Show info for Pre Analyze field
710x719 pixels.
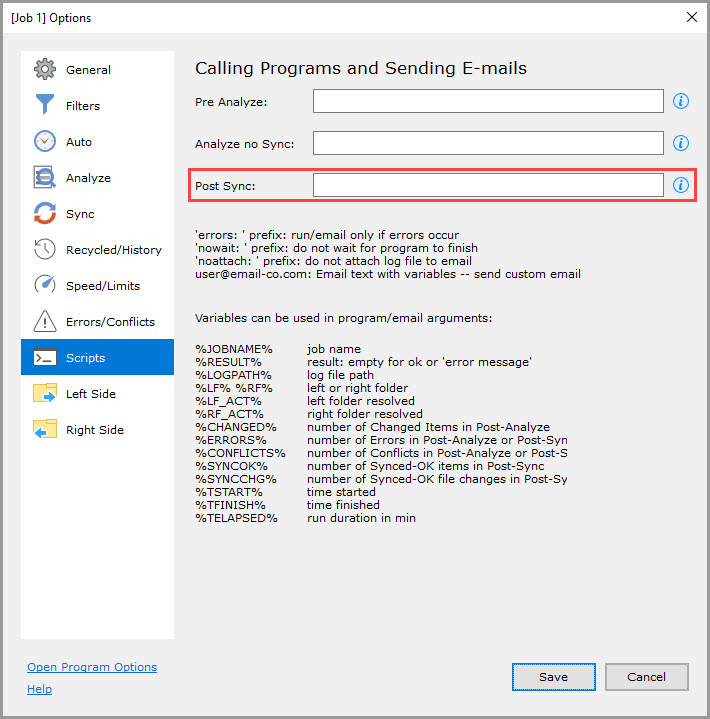tap(681, 101)
